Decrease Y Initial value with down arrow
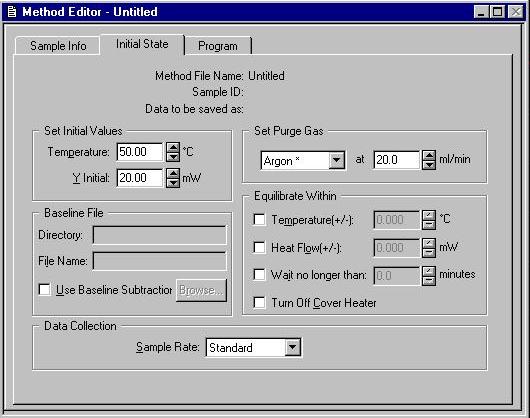 [173, 183]
